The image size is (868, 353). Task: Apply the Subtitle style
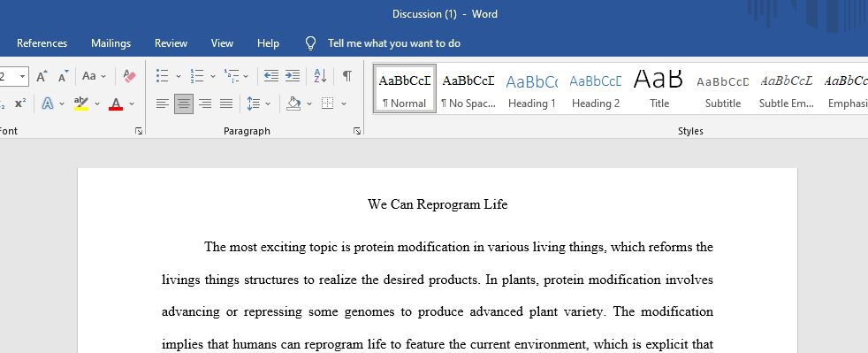(x=723, y=88)
